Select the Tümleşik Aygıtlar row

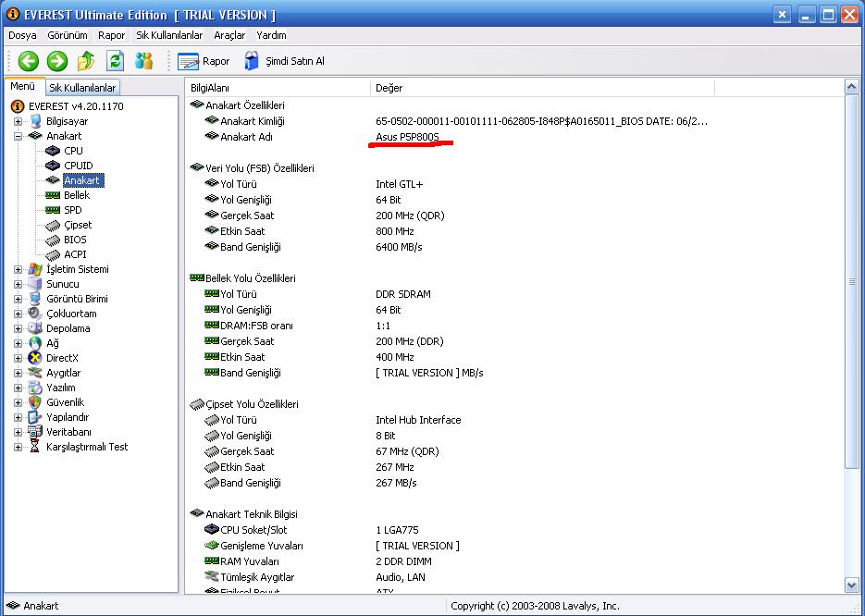click(514, 577)
